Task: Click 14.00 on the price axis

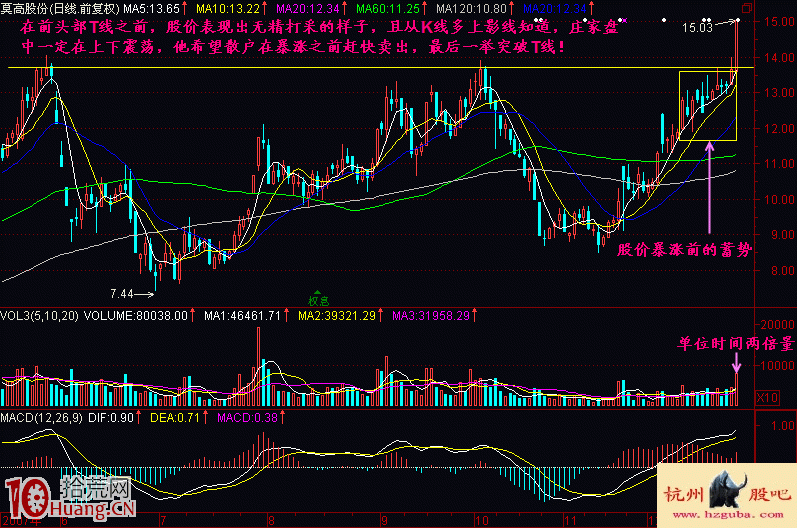Action: click(779, 57)
